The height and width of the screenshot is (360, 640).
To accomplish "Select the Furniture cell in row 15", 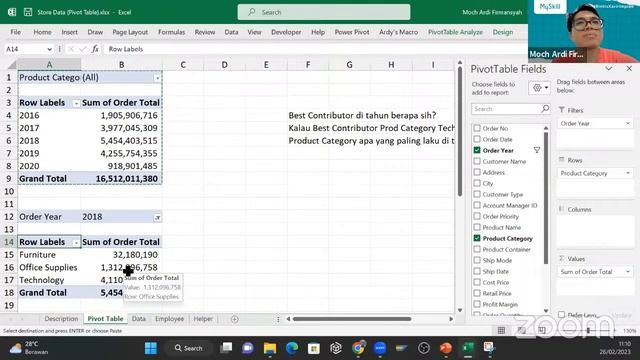I will pyautogui.click(x=49, y=255).
